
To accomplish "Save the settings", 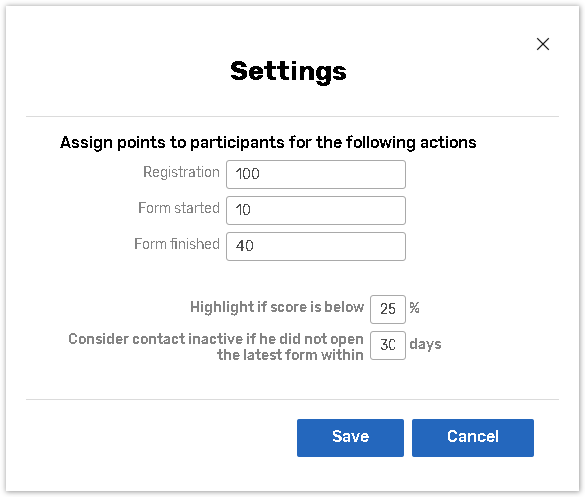I will coord(350,438).
